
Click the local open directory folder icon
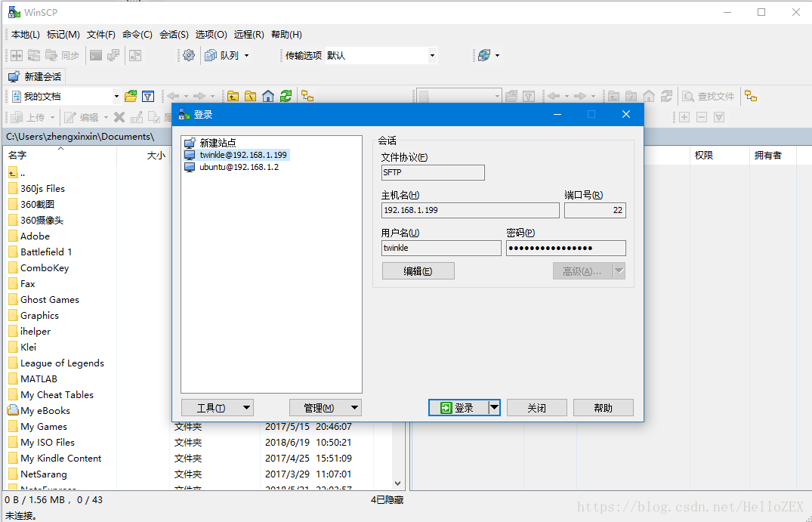pos(131,96)
